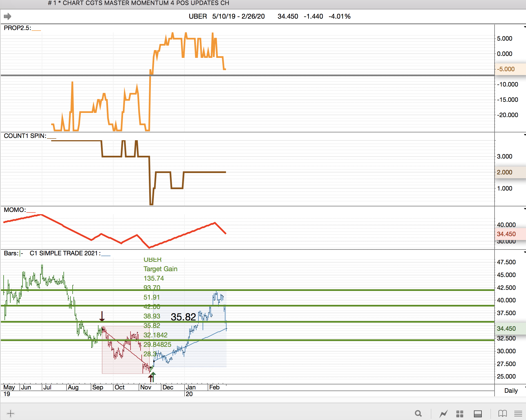Click the PROP2.5 indicator label
The width and height of the screenshot is (526, 420).
click(x=17, y=28)
